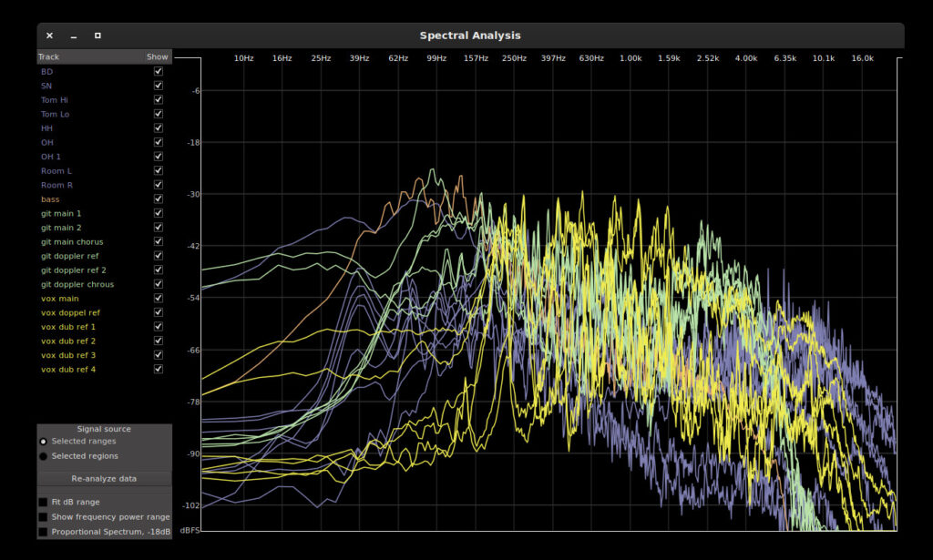Click the dBFS axis unit label

click(x=190, y=530)
